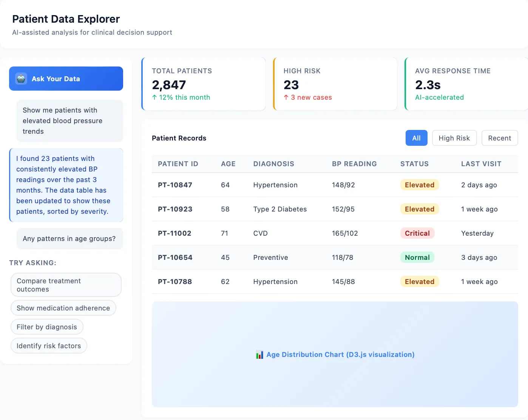Switch to the High Risk filter

pos(454,138)
